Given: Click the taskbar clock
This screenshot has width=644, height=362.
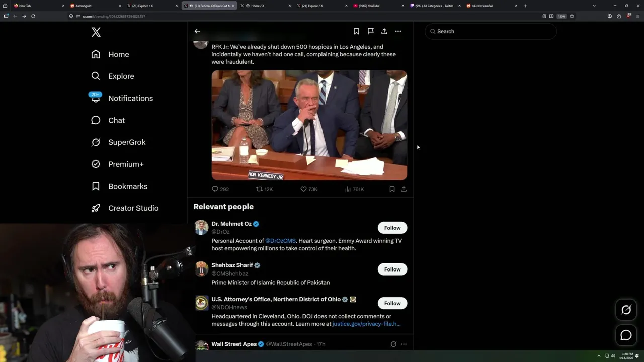Looking at the screenshot, I should [627, 356].
